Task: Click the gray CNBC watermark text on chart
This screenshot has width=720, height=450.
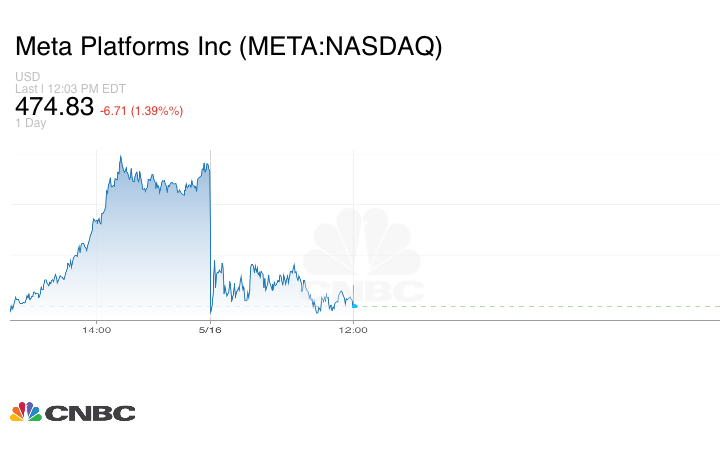Action: [378, 291]
